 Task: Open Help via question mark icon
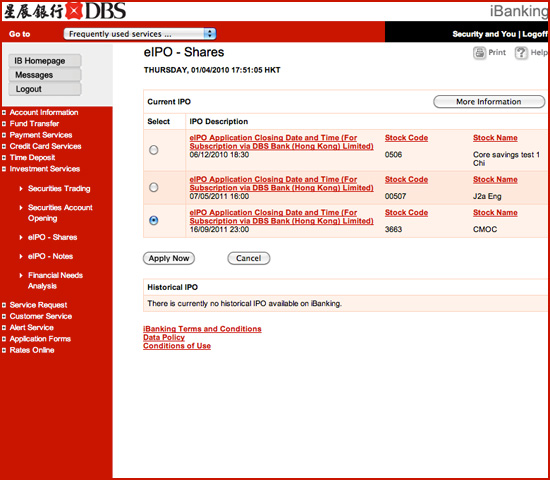tap(521, 53)
